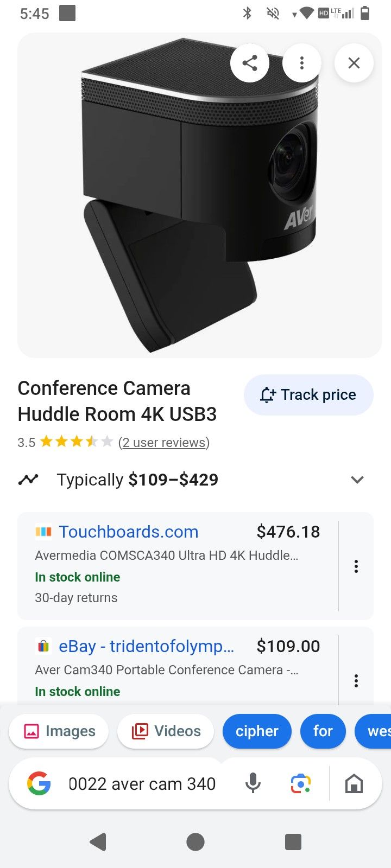Tap the search field text '0022 aver cam 340'
Image resolution: width=391 pixels, height=868 pixels.
click(x=142, y=784)
